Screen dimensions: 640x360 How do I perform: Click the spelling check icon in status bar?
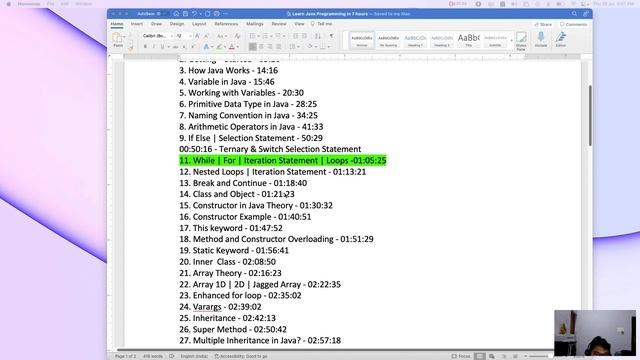[x=171, y=356]
